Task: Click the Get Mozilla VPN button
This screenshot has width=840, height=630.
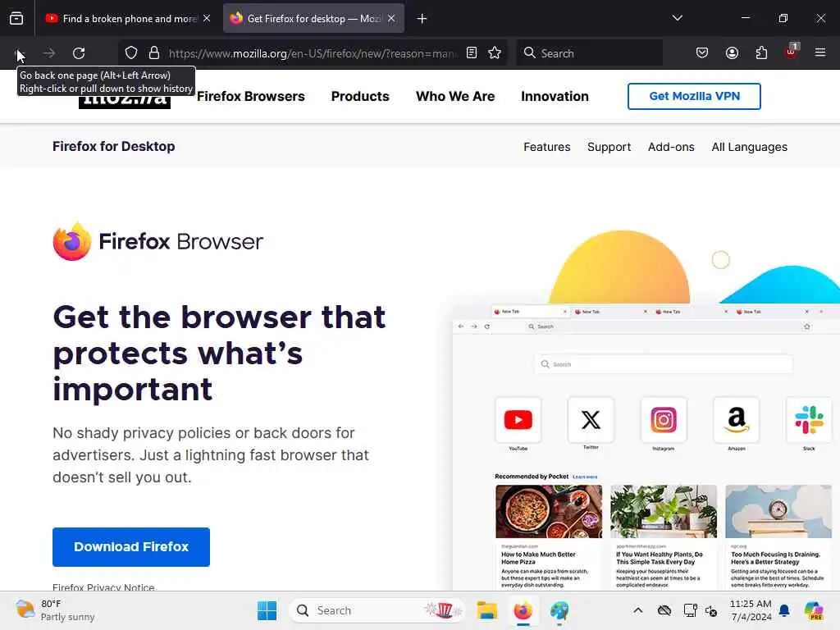Action: tap(694, 97)
